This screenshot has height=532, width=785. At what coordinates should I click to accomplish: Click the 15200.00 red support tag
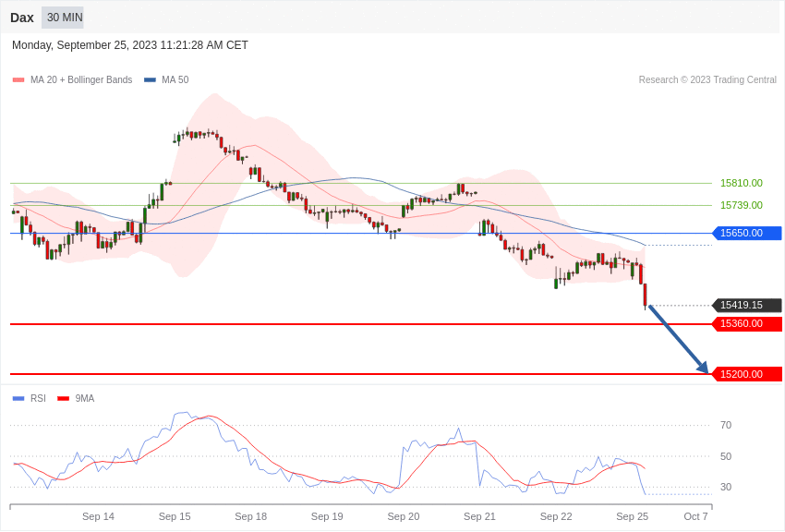point(746,374)
